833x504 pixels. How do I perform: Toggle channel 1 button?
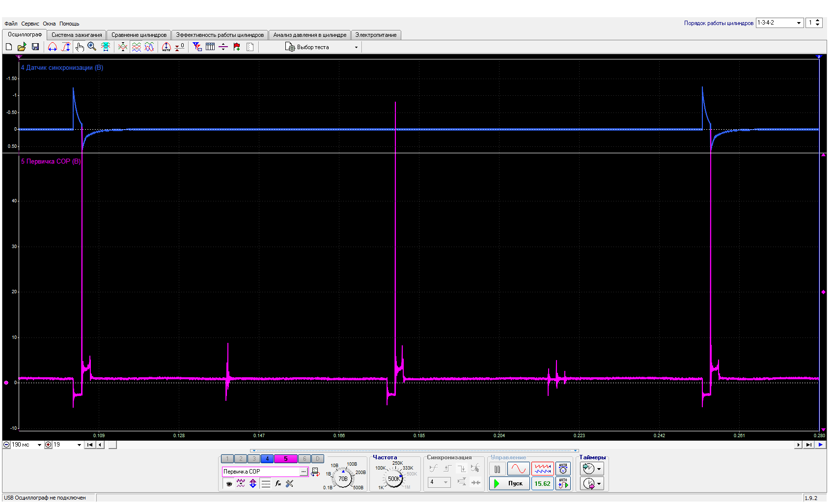coord(227,459)
